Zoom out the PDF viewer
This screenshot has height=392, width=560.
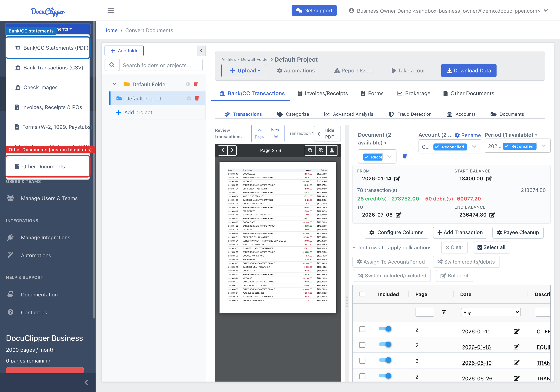tap(310, 150)
